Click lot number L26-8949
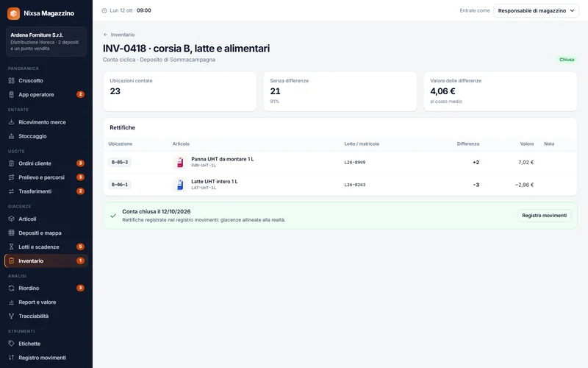Viewport: 588px width, 368px height. tap(355, 162)
